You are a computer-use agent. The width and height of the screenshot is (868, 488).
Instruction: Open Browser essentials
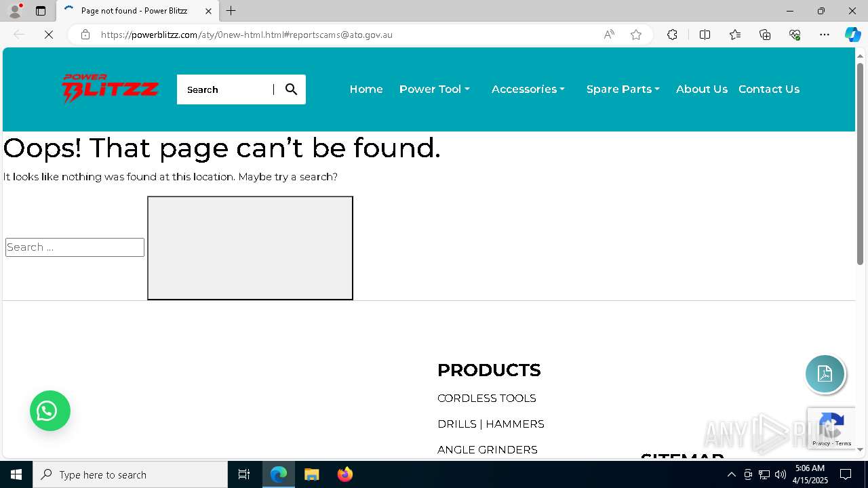click(795, 35)
